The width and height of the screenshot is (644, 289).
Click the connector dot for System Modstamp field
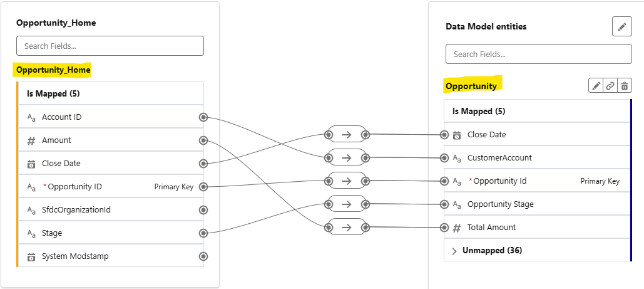coord(203,256)
